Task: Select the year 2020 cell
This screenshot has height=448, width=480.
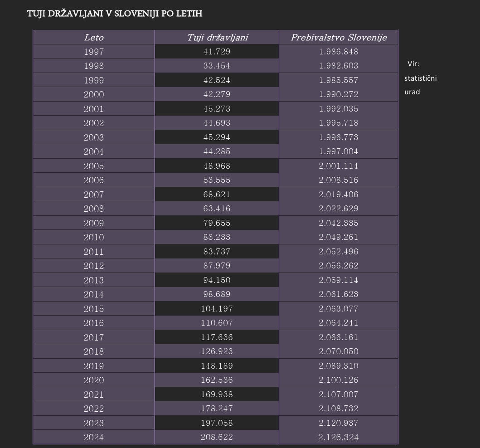Action: (94, 380)
